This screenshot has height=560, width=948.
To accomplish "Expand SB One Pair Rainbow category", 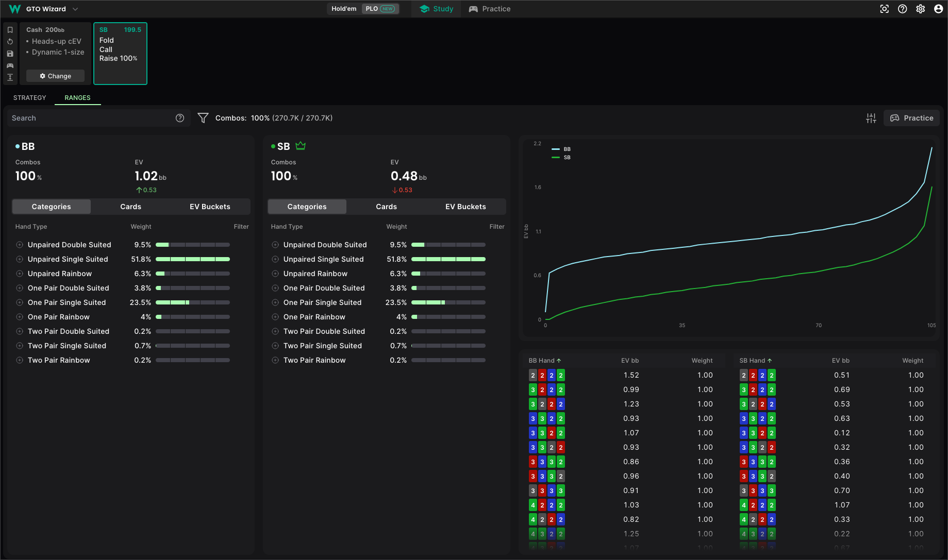I will [275, 317].
